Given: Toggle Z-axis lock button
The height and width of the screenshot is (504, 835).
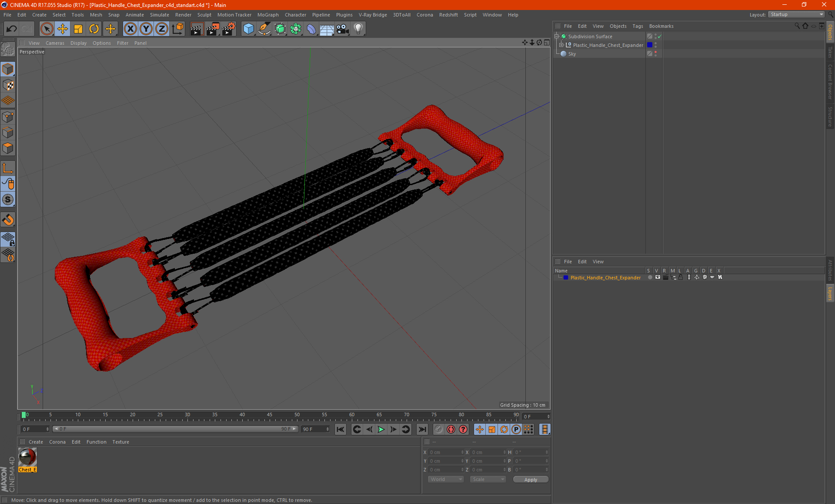Looking at the screenshot, I should (162, 29).
